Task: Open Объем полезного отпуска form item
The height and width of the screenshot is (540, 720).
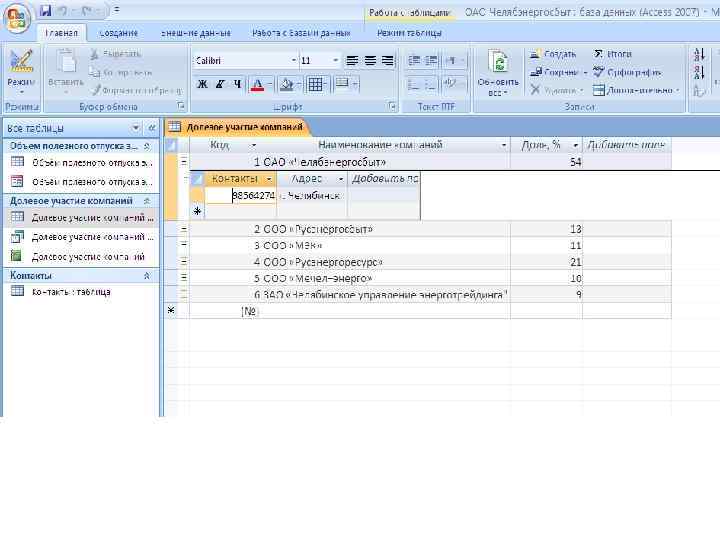Action: 81,182
